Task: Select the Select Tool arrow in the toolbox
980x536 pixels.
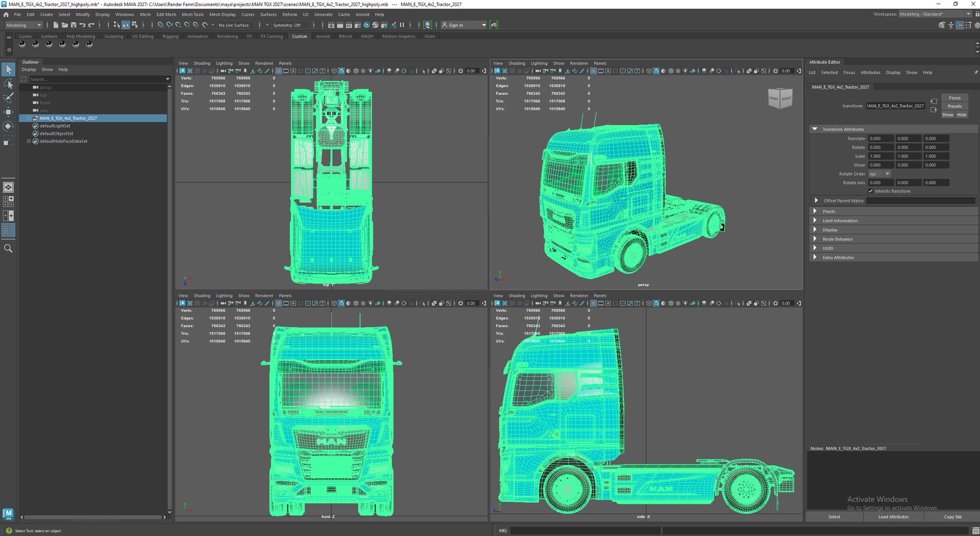Action: 8,69
